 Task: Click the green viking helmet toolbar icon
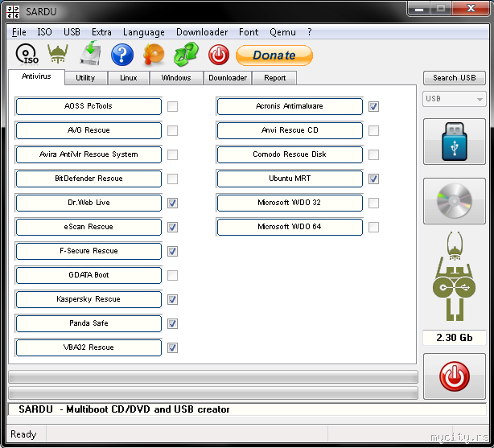click(58, 54)
